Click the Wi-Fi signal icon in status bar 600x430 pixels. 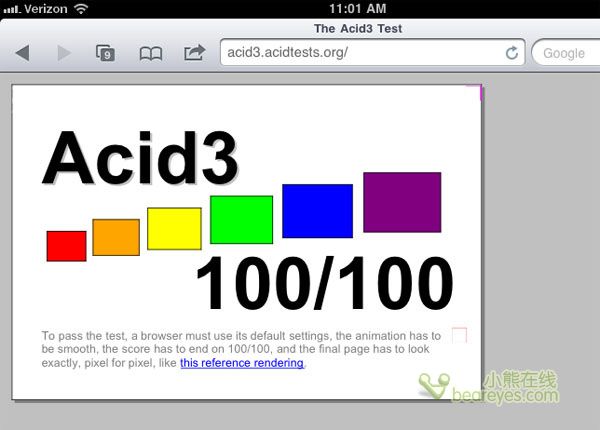(x=81, y=8)
